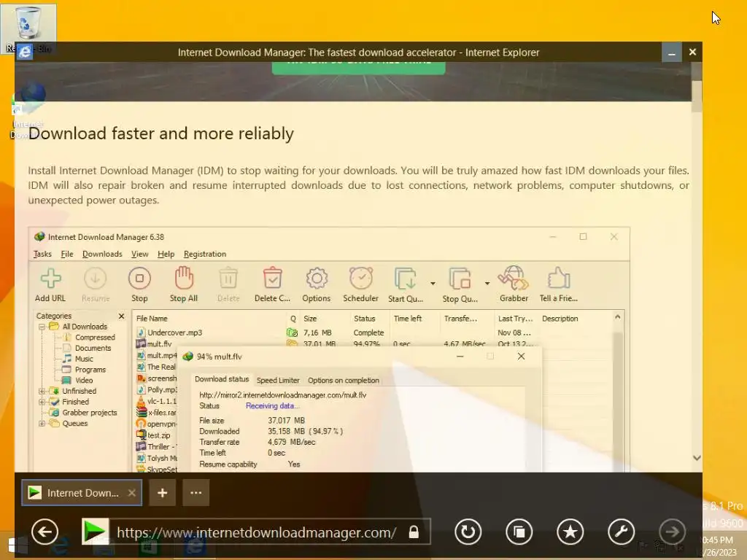Screen dimensions: 747x560
Task: Open the Start Queue dropdown arrow
Action: pyautogui.click(x=433, y=284)
